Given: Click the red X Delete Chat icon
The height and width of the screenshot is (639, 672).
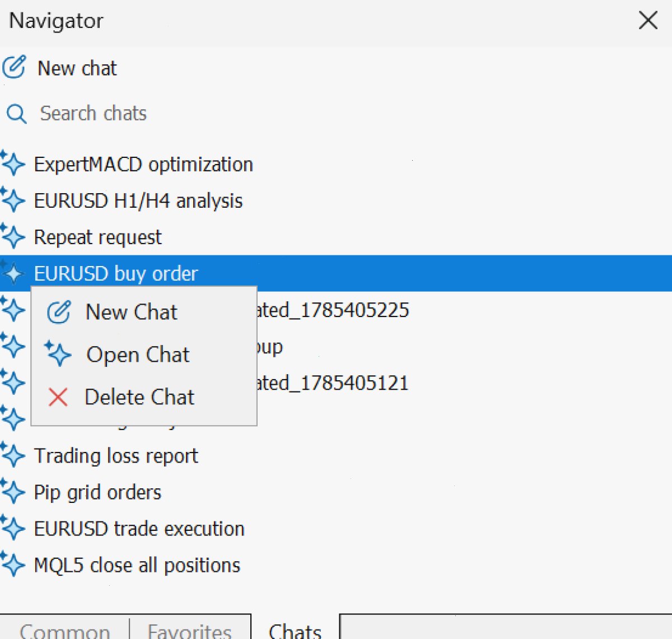Looking at the screenshot, I should [x=58, y=397].
